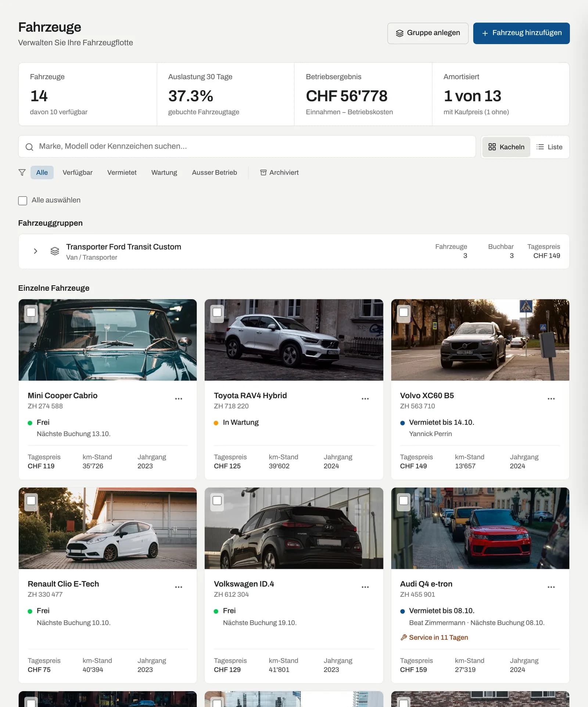This screenshot has width=588, height=707.
Task: Focus the vehicle search field
Action: (x=247, y=147)
